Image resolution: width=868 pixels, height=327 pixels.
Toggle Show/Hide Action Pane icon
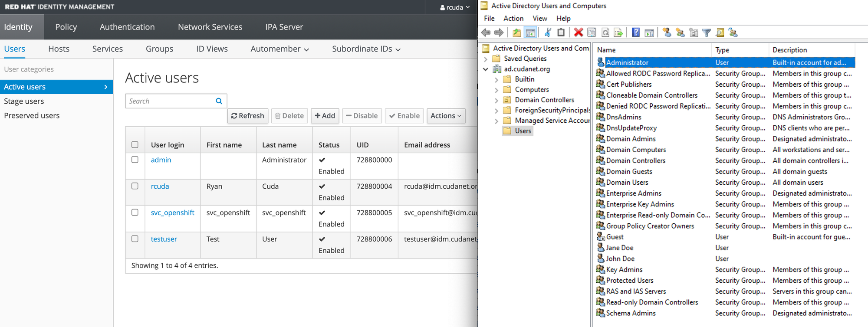649,33
